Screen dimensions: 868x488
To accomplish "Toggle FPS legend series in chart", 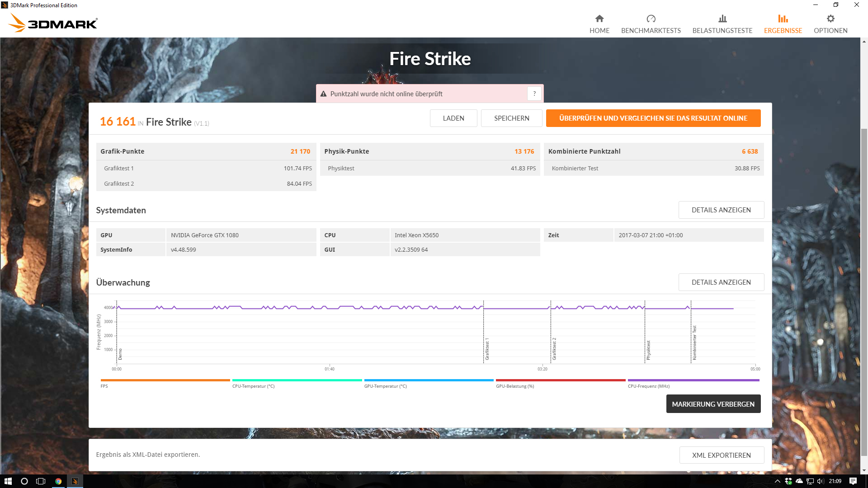I will click(165, 380).
